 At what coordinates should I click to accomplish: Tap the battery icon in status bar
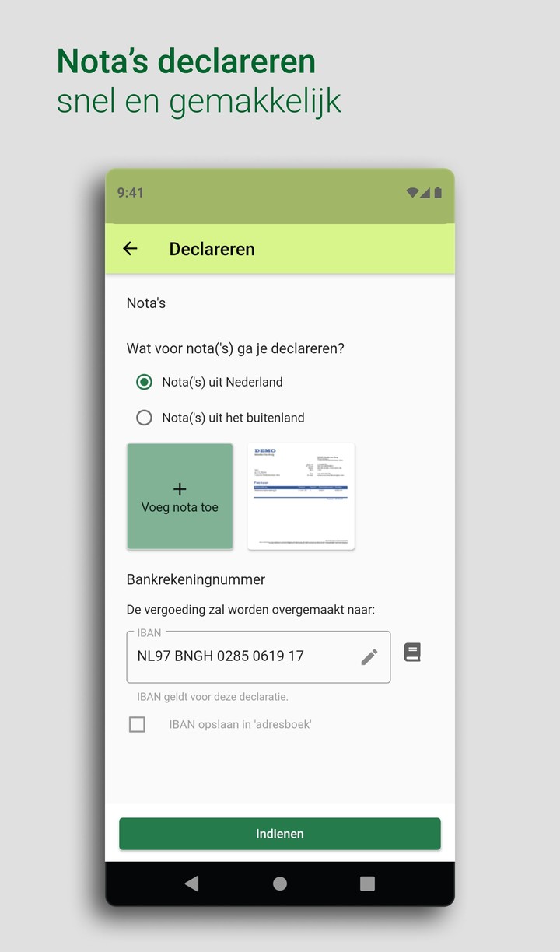tap(438, 193)
